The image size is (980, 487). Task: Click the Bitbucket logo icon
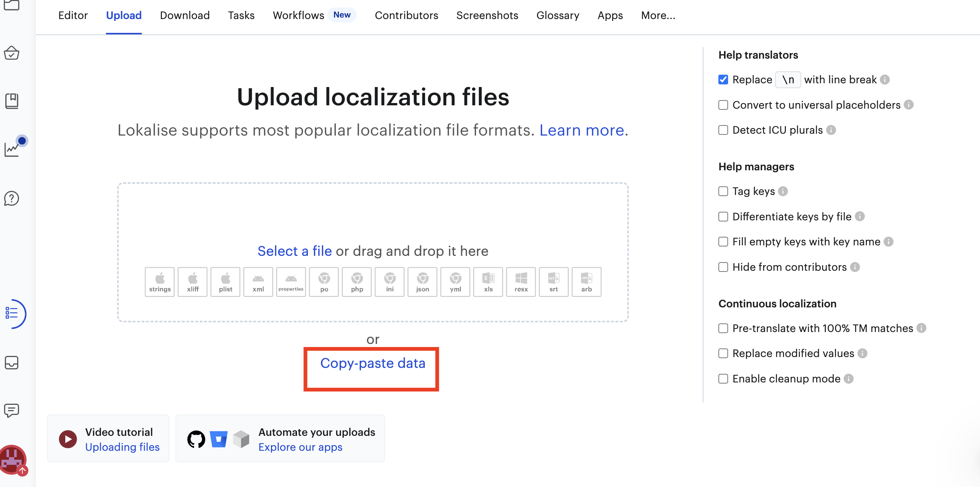click(x=219, y=439)
